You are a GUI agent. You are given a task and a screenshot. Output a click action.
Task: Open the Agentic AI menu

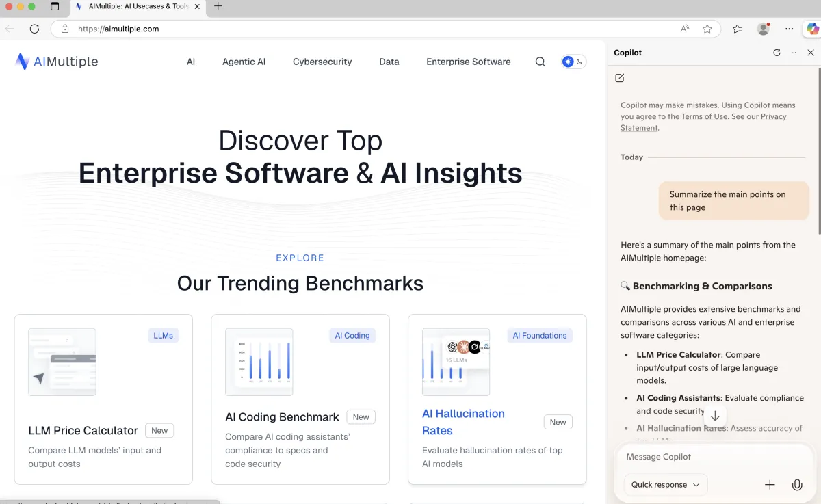pos(244,62)
